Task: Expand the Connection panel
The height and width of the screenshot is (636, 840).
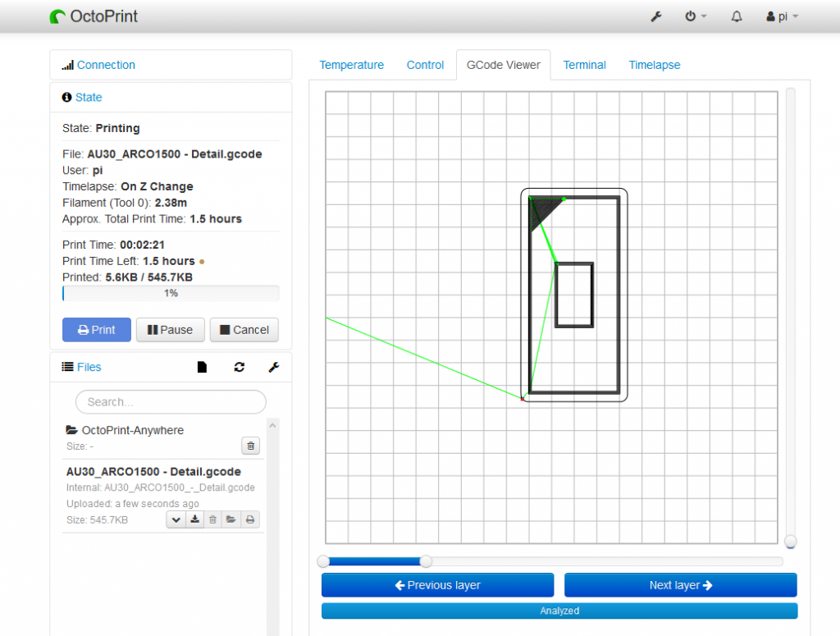Action: (106, 65)
